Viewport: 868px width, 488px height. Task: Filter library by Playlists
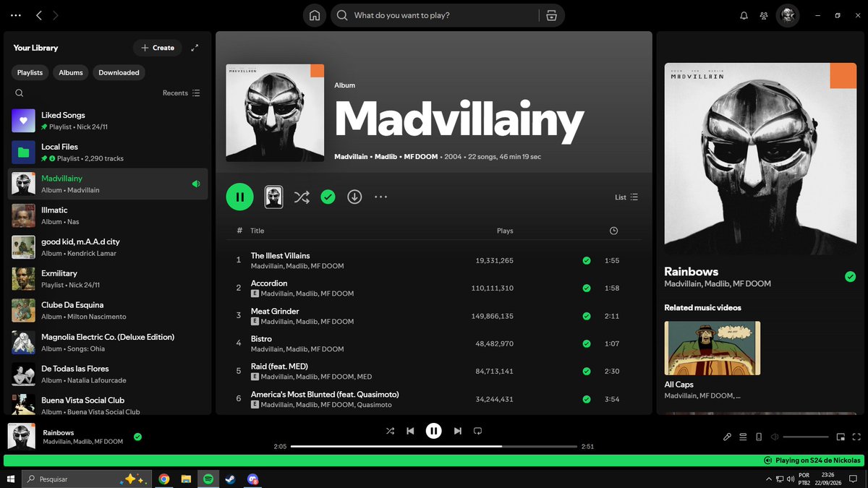point(30,72)
